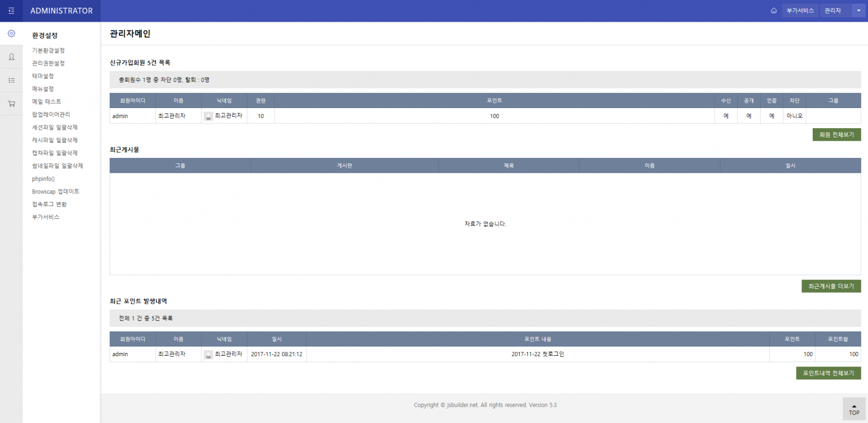Image resolution: width=868 pixels, height=423 pixels.
Task: Click the ADMINISTRATOR logo title
Action: pos(61,11)
